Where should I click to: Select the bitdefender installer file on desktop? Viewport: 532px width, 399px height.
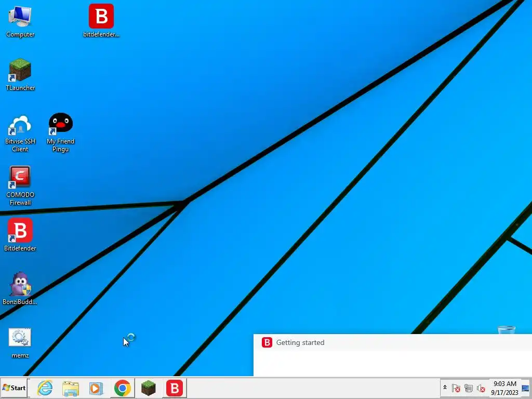(x=101, y=20)
